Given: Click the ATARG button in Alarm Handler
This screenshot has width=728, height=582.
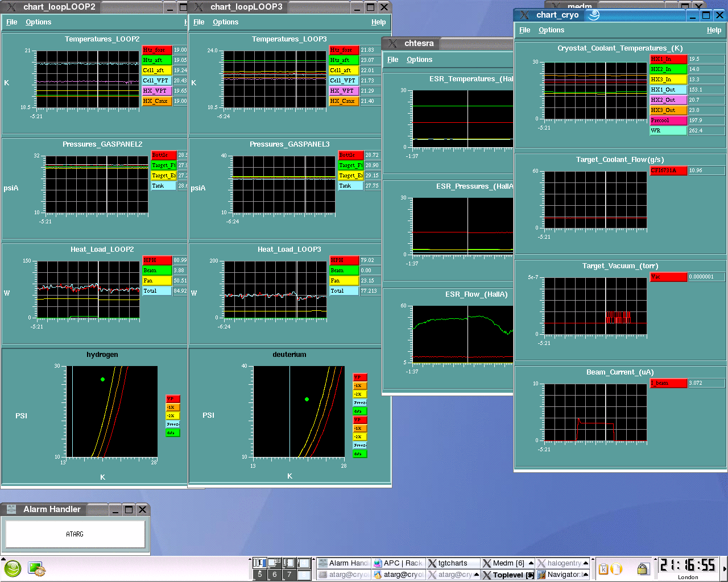Looking at the screenshot, I should [x=75, y=534].
